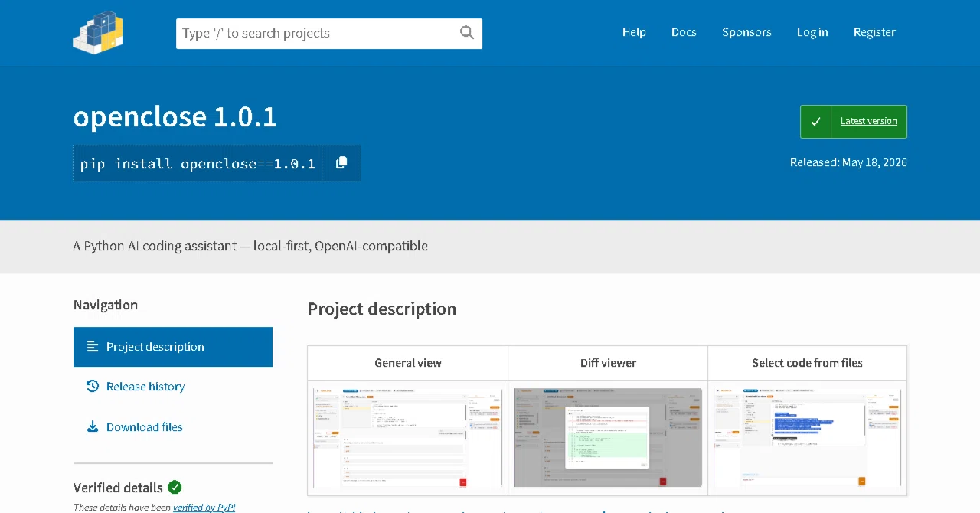This screenshot has height=513, width=980.
Task: Go to Sponsors page
Action: pyautogui.click(x=746, y=32)
